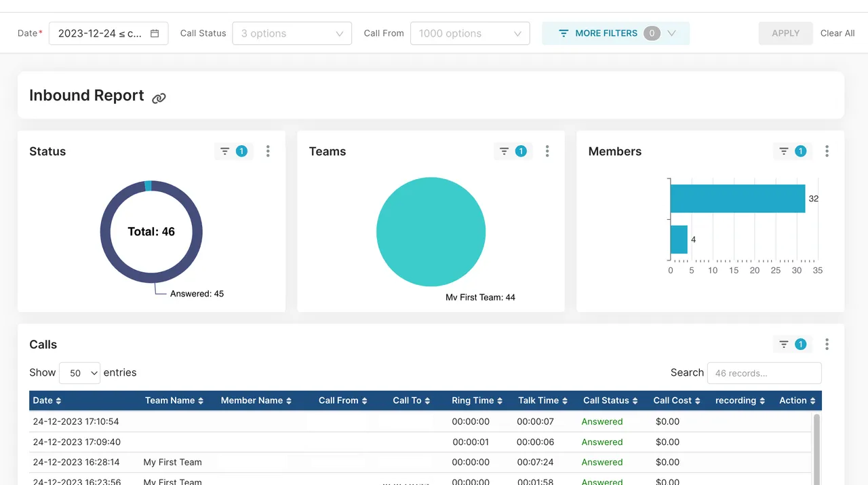The height and width of the screenshot is (485, 868).
Task: Open the Teams panel three-dot menu
Action: pyautogui.click(x=547, y=151)
